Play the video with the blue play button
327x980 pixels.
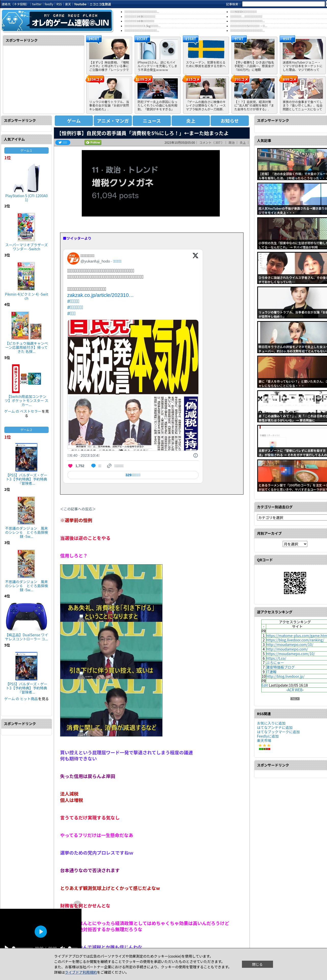pyautogui.click(x=41, y=931)
